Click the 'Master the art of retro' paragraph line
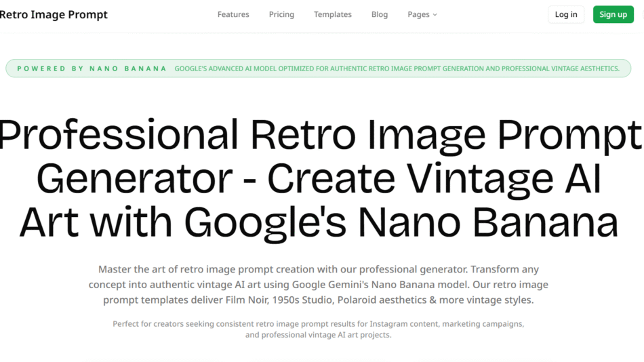Viewport: 644px width, 362px height. point(319,269)
